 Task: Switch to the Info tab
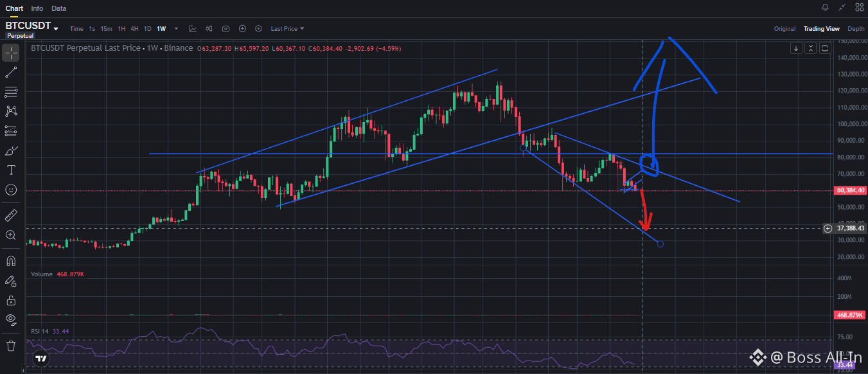click(x=37, y=8)
